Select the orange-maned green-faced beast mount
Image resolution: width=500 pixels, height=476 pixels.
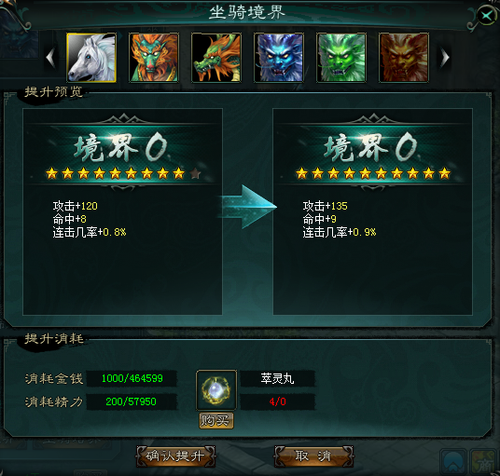coord(154,57)
